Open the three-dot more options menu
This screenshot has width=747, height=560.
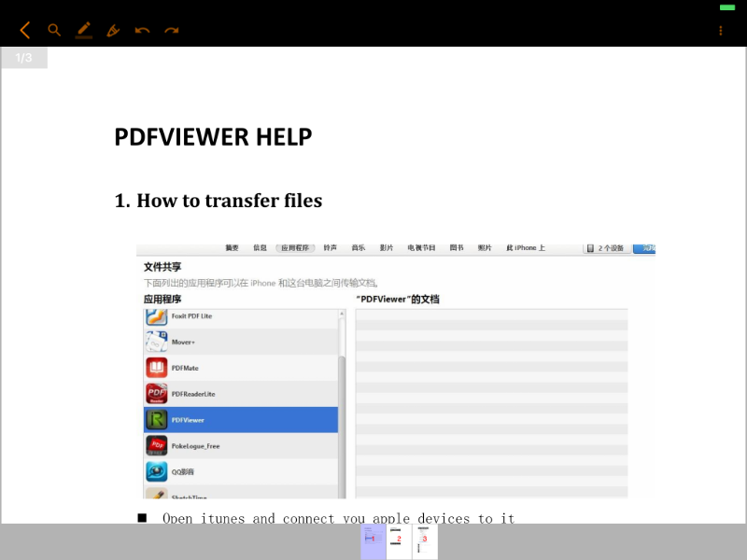click(720, 31)
